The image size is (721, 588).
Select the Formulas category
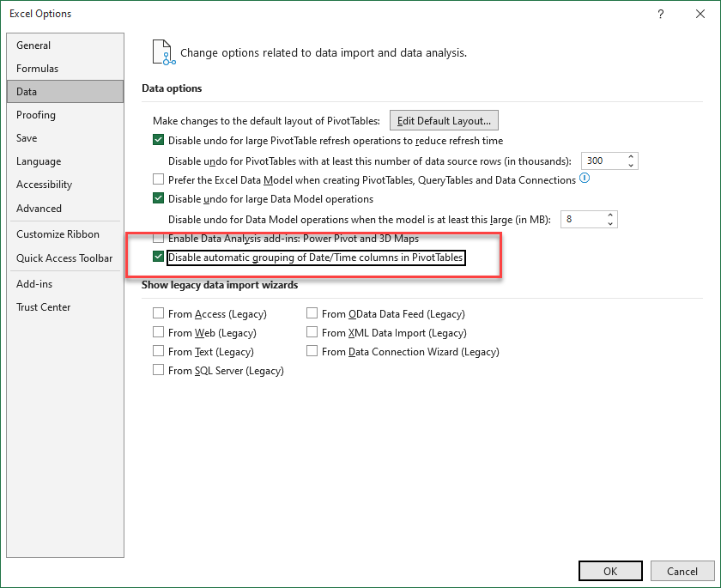pyautogui.click(x=37, y=69)
